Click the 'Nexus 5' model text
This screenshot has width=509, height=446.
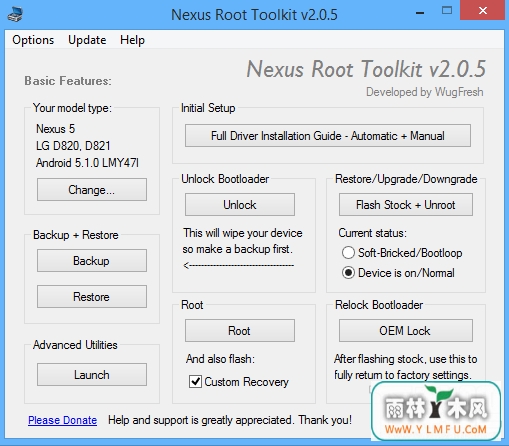[56, 129]
